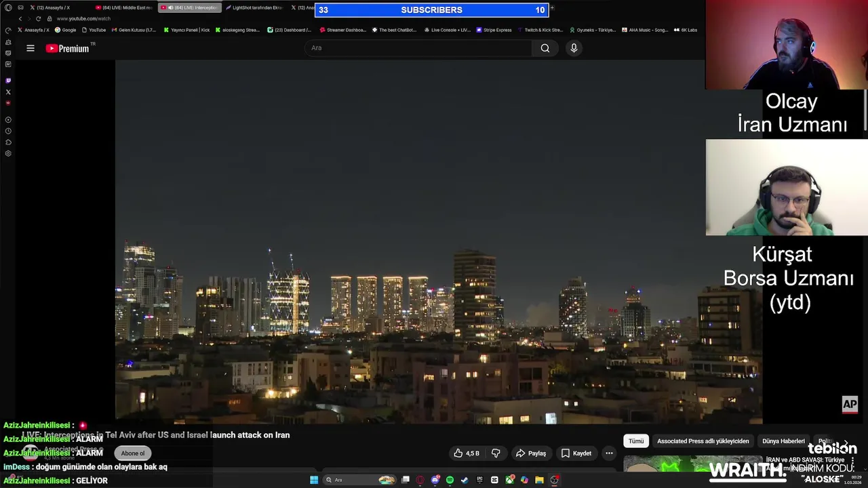Open Xbox app from the taskbar
This screenshot has width=868, height=488.
click(x=509, y=480)
